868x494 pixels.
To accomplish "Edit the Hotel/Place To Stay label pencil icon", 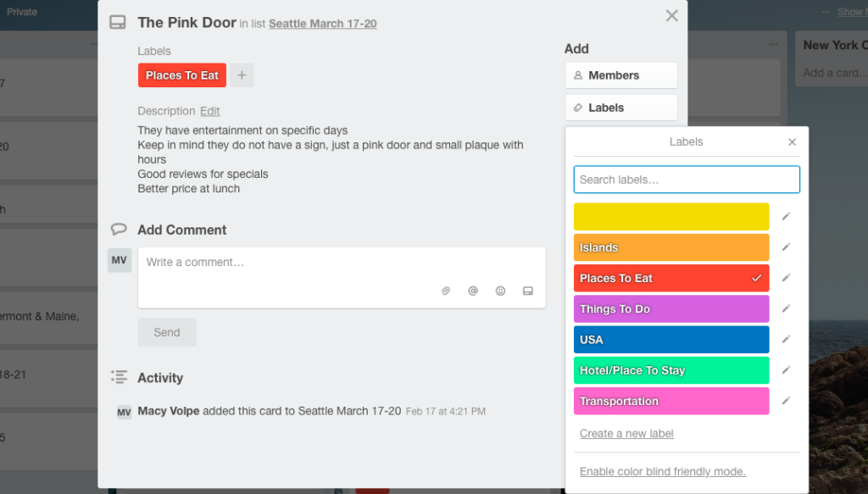I will [786, 370].
